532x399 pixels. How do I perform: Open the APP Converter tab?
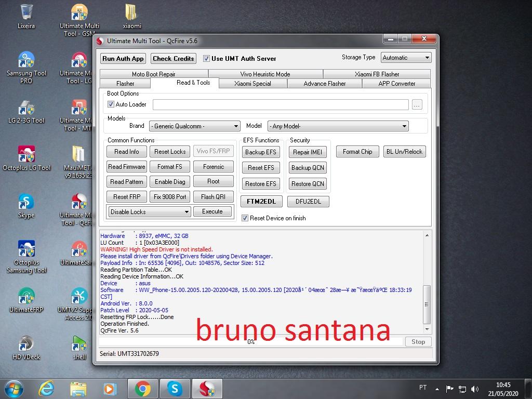tap(396, 84)
